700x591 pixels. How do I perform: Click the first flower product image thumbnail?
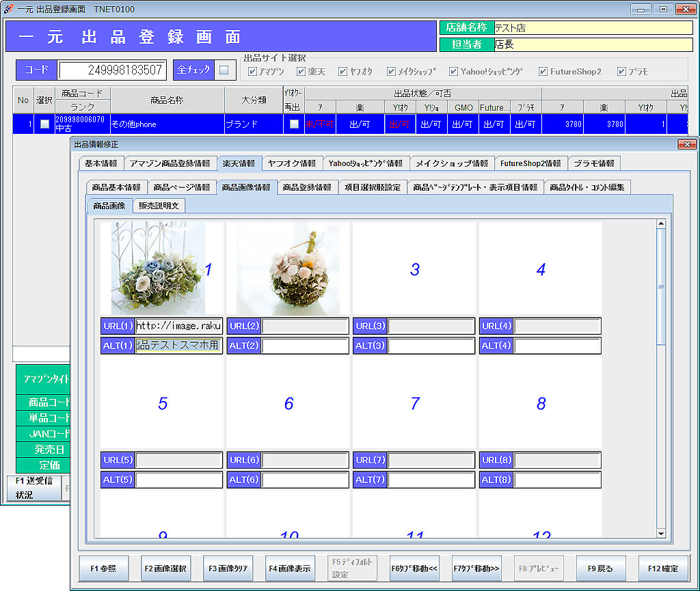coord(158,269)
